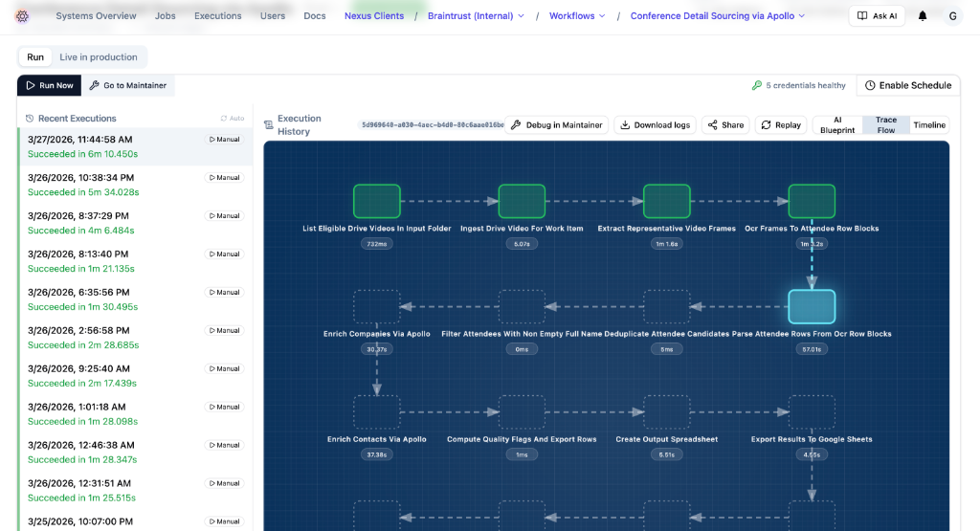Image resolution: width=980 pixels, height=531 pixels.
Task: Click the Share button
Action: click(x=725, y=125)
